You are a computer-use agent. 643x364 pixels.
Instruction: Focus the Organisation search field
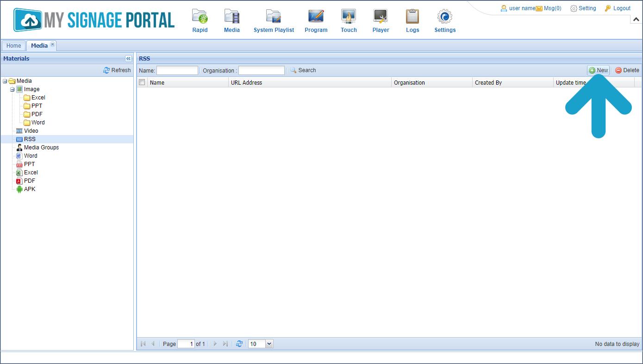coord(262,70)
